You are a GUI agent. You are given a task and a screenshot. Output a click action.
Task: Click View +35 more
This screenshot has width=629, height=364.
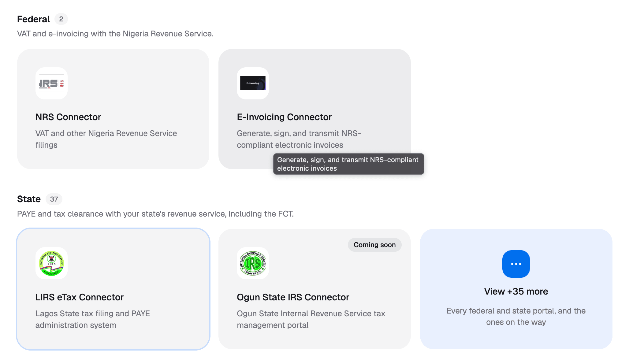(x=516, y=291)
